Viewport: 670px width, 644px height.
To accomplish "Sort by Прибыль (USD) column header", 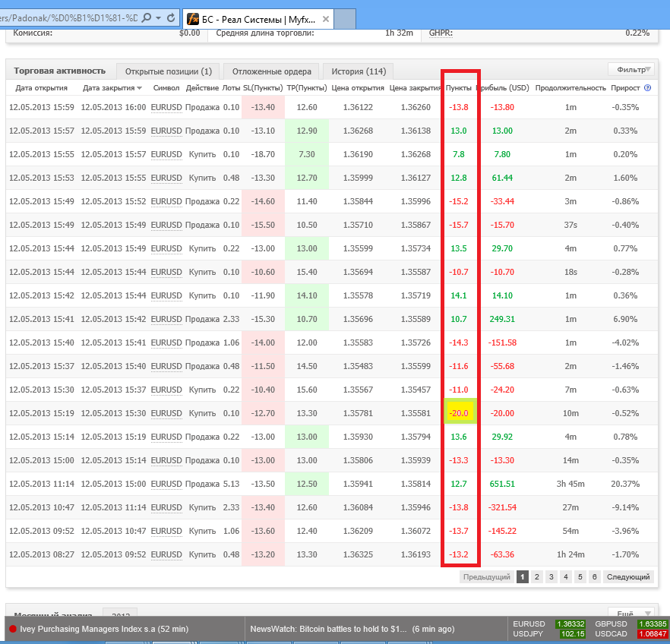I will tap(504, 88).
